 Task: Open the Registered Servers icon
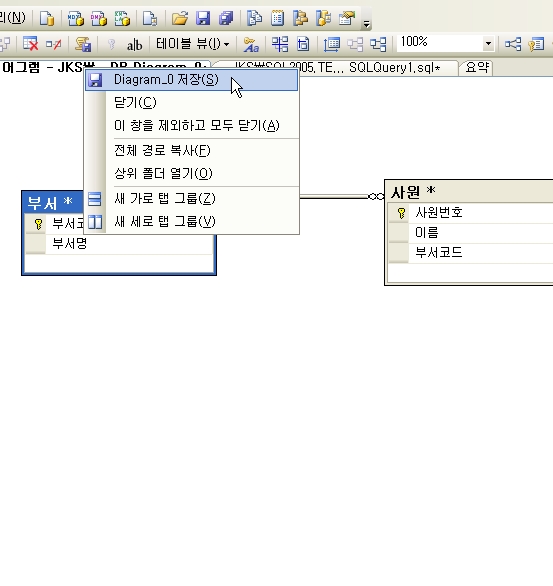254,18
